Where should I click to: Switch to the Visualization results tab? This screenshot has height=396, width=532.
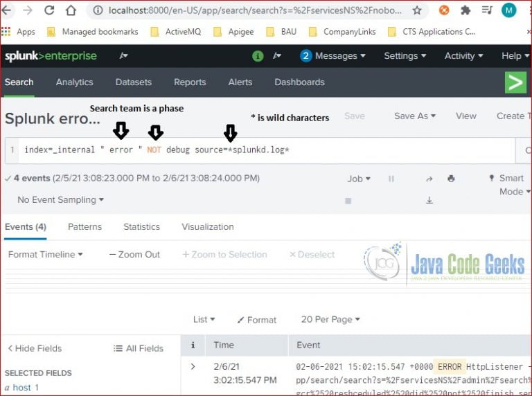tap(208, 227)
